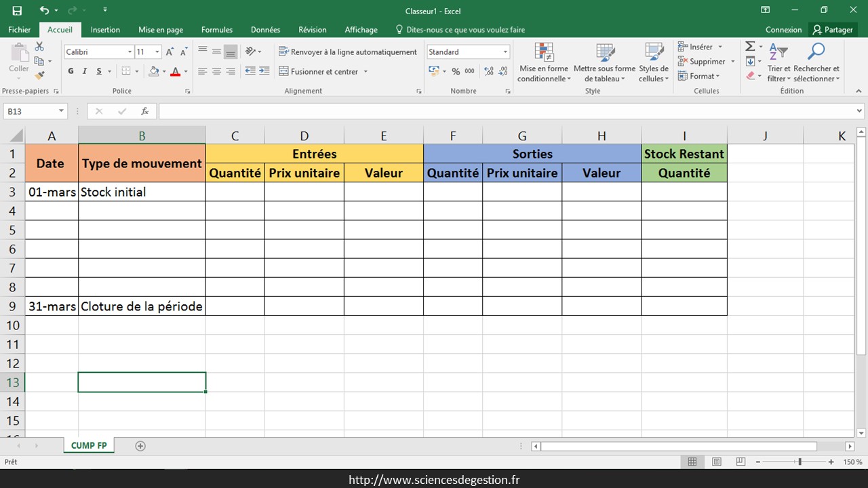The width and height of the screenshot is (868, 488).
Task: Switch to the Mise en page tab
Action: pyautogui.click(x=161, y=30)
